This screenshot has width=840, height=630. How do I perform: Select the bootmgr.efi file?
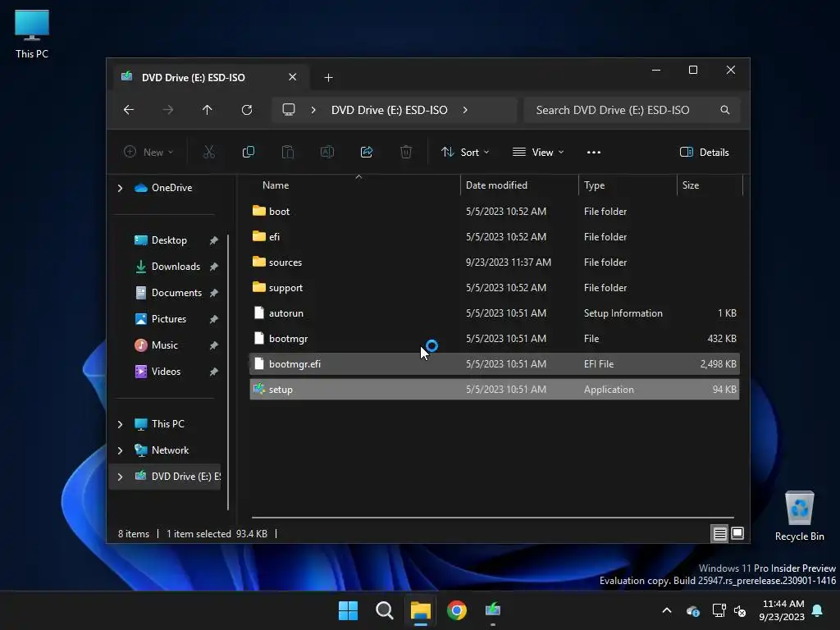495,363
